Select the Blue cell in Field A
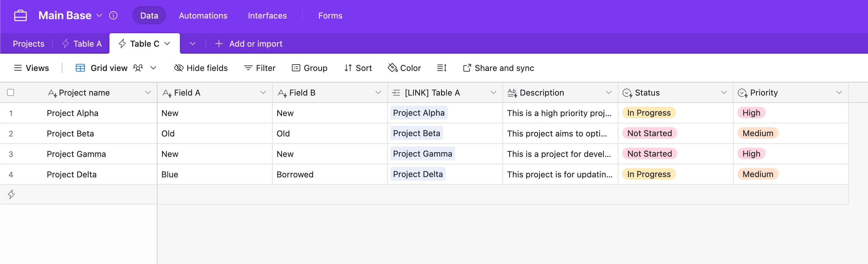 click(215, 175)
